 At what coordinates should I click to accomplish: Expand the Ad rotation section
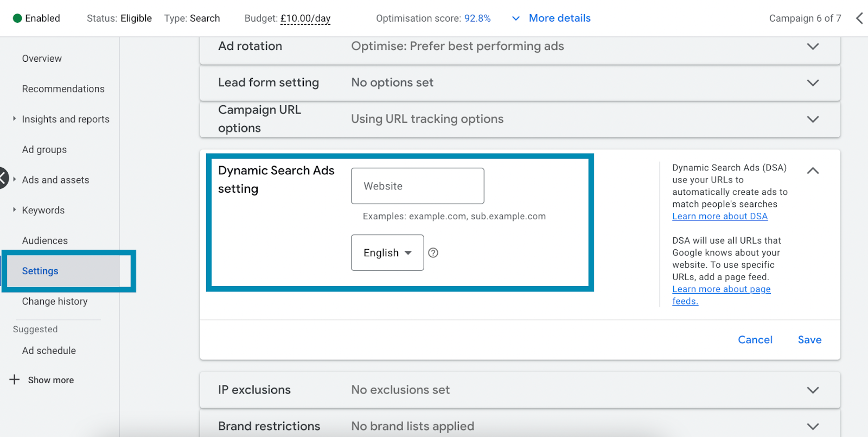813,46
